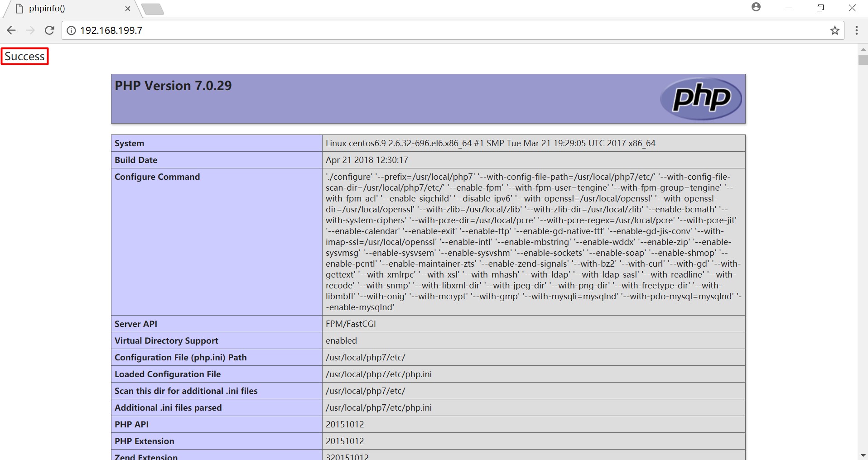Reload the phpinfo page
The image size is (868, 460).
pyautogui.click(x=49, y=30)
